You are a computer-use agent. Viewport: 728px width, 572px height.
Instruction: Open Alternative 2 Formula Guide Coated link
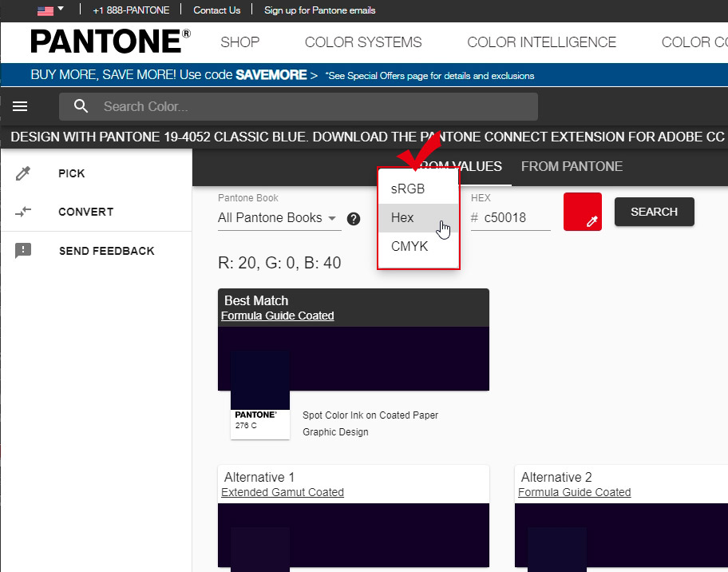pos(574,492)
